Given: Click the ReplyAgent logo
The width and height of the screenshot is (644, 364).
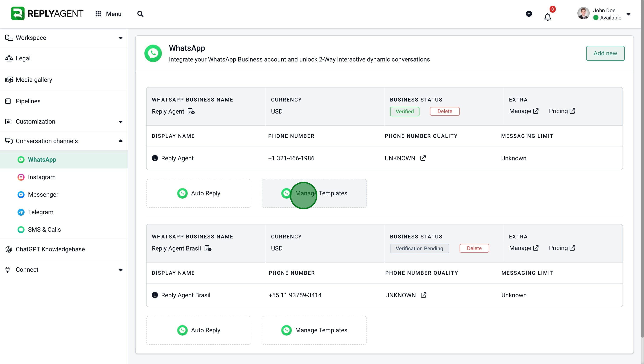Looking at the screenshot, I should pos(47,14).
